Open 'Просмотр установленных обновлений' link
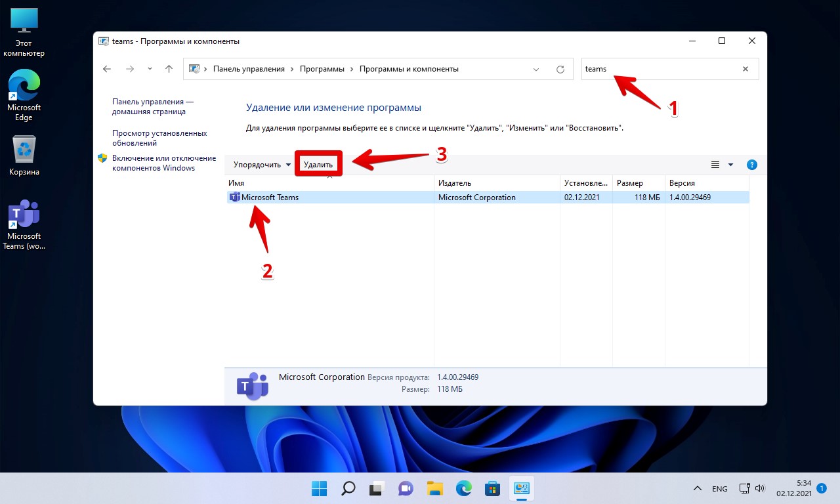Viewport: 840px width, 504px height. tap(159, 138)
